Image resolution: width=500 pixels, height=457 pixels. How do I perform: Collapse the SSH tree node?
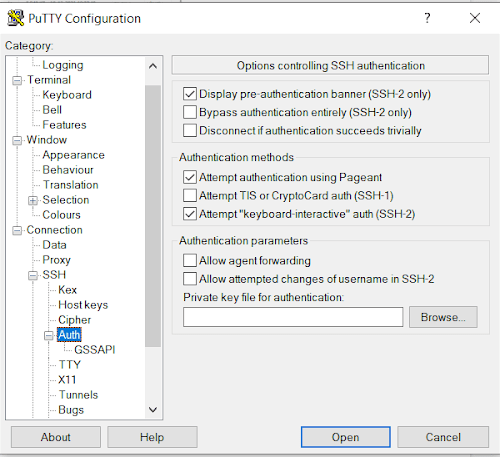click(x=33, y=276)
